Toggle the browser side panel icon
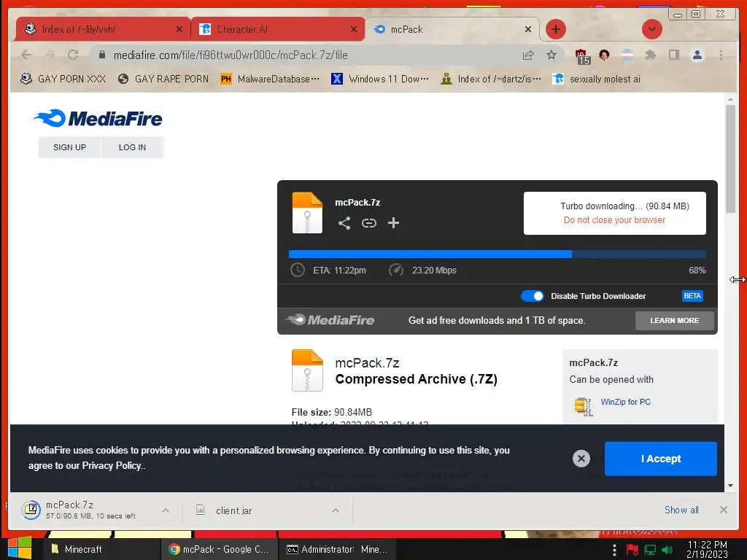 (x=673, y=55)
